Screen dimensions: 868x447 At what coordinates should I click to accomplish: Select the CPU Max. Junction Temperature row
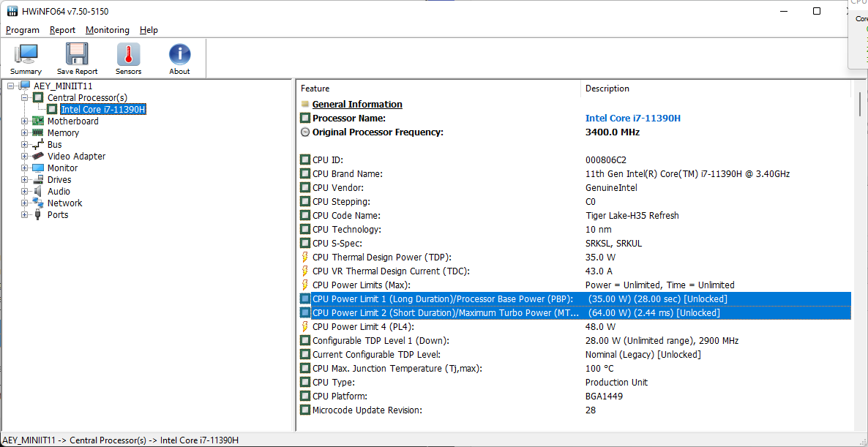pos(575,369)
